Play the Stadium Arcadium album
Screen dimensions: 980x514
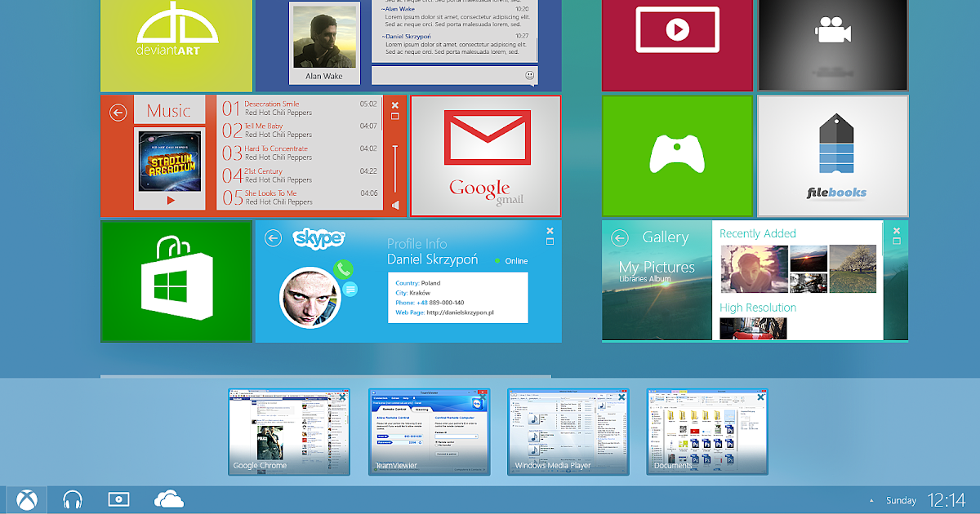171,200
